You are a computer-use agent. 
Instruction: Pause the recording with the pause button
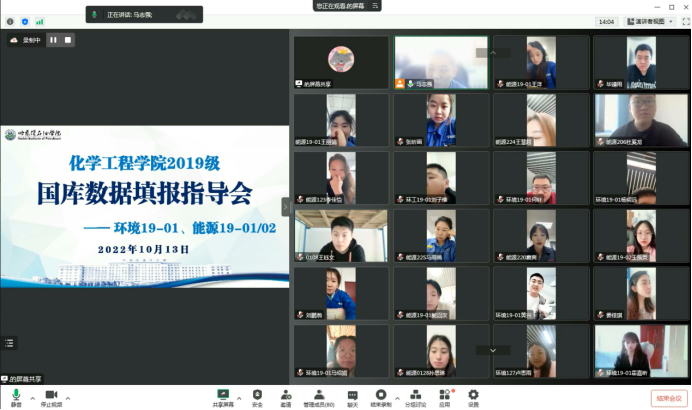point(53,40)
